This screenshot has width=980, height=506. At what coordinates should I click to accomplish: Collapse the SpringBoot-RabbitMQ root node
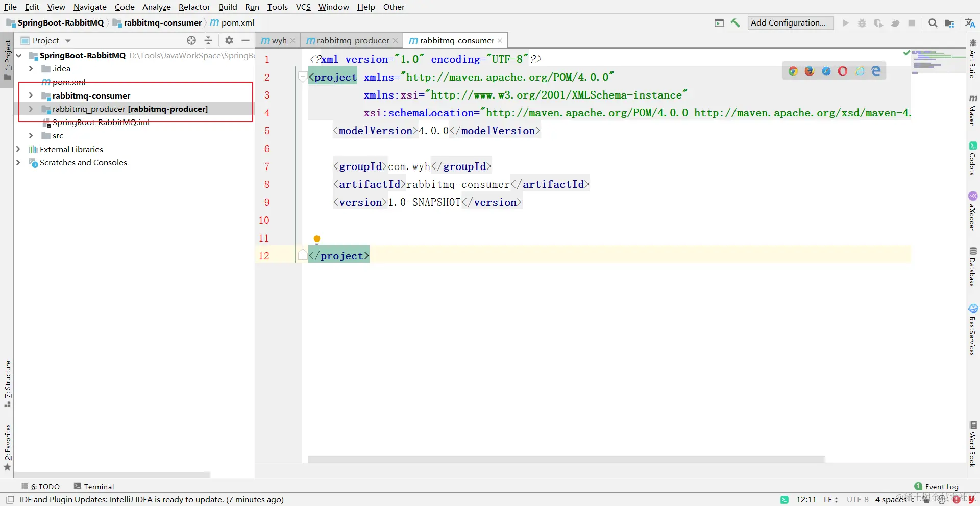click(19, 55)
